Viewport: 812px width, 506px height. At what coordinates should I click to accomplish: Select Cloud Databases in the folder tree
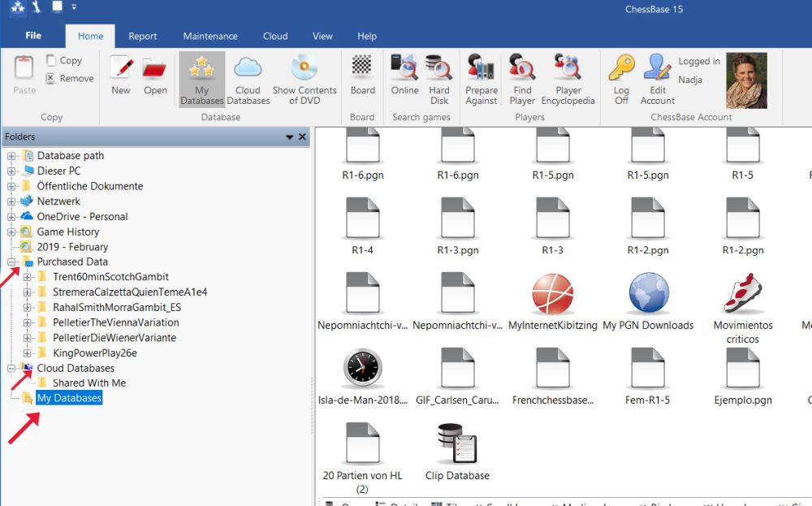click(76, 368)
